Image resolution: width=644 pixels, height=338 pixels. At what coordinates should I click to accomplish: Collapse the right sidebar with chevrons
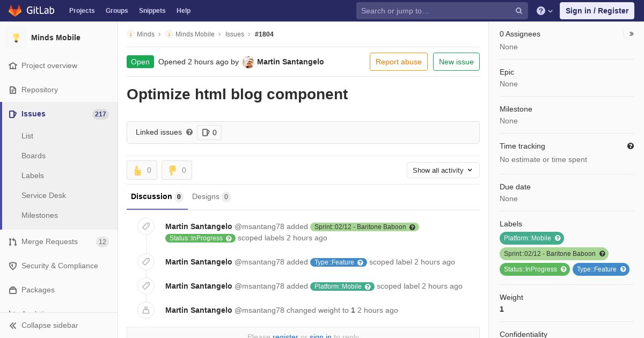pos(632,34)
